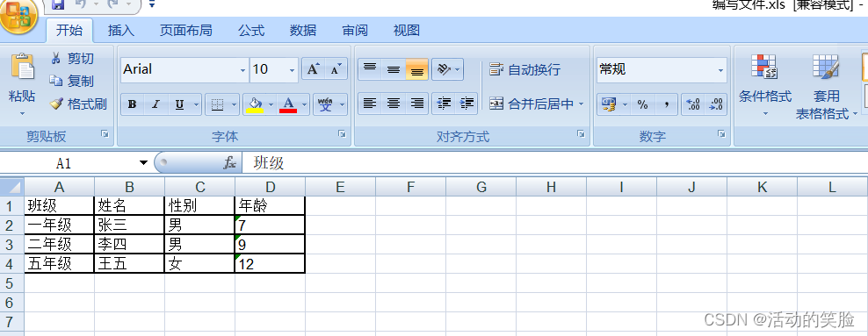Screen dimensions: 868x336
Task: Open underline style dropdown arrow
Action: point(196,104)
